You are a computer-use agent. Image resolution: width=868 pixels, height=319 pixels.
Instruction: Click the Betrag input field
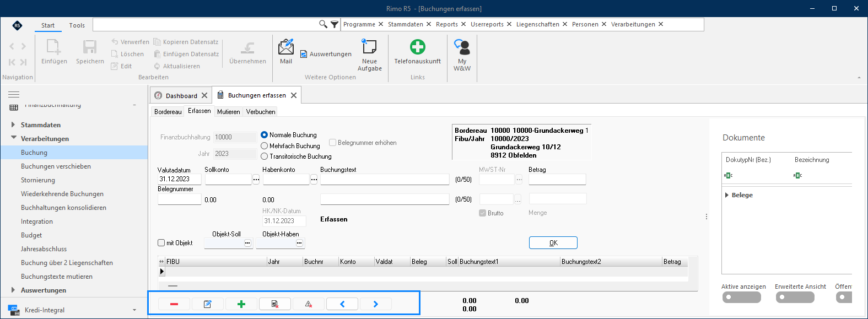(557, 179)
